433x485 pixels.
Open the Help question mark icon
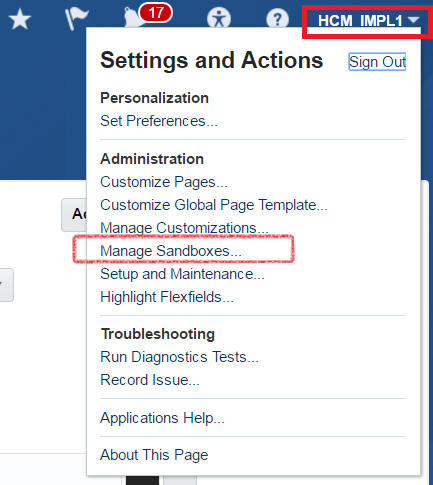point(277,19)
